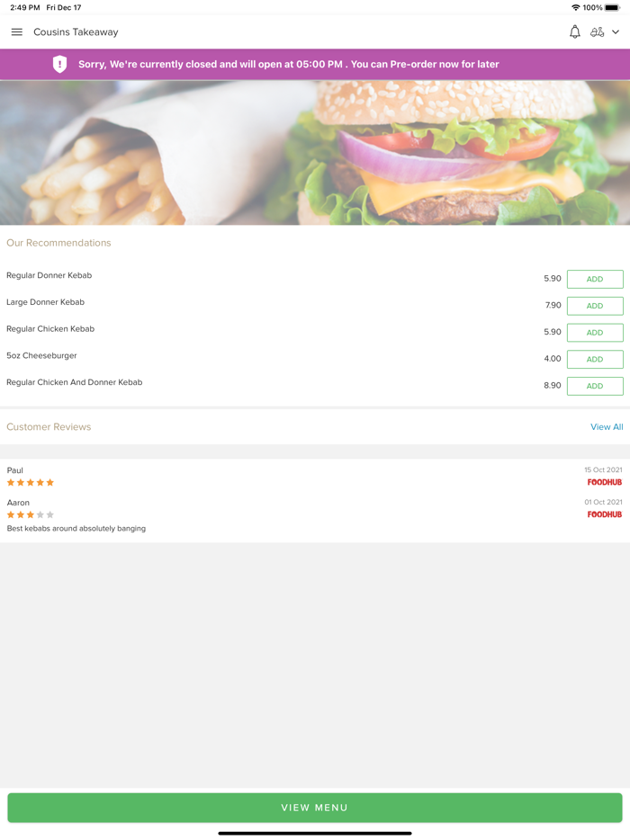This screenshot has height=840, width=630.
Task: Tap the Foodhub logo on Paul's review
Action: (604, 482)
